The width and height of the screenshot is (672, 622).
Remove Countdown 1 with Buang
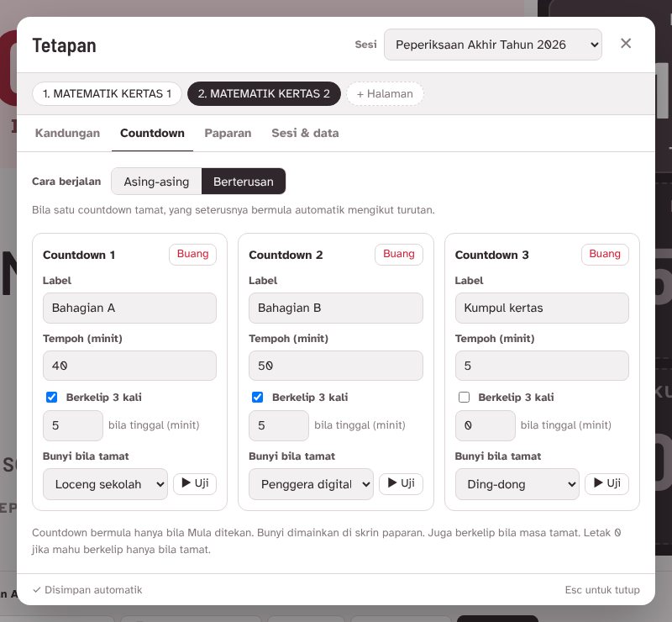click(193, 254)
